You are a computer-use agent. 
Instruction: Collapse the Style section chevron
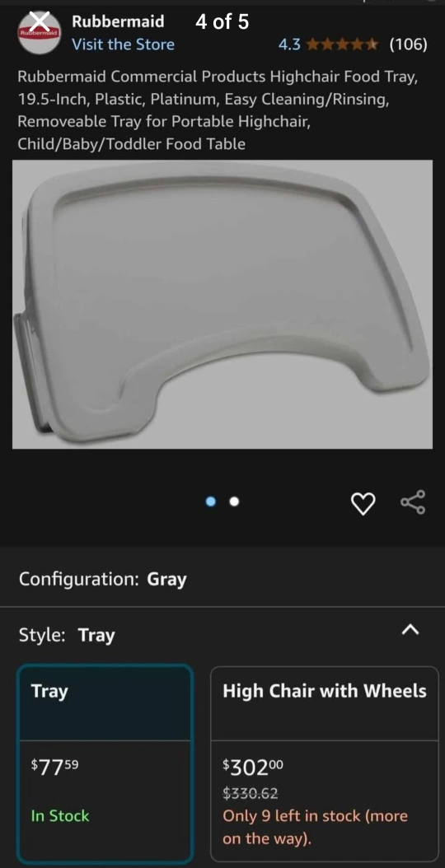tap(410, 629)
